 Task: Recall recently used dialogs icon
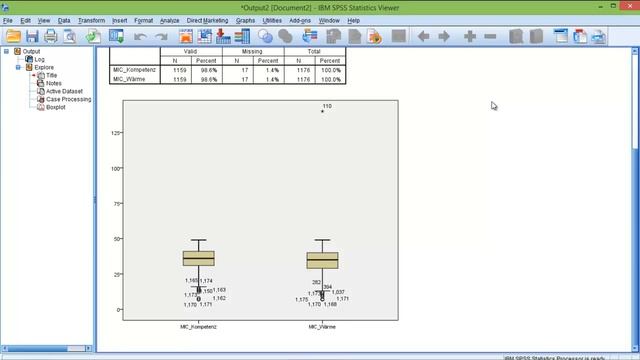[x=117, y=36]
